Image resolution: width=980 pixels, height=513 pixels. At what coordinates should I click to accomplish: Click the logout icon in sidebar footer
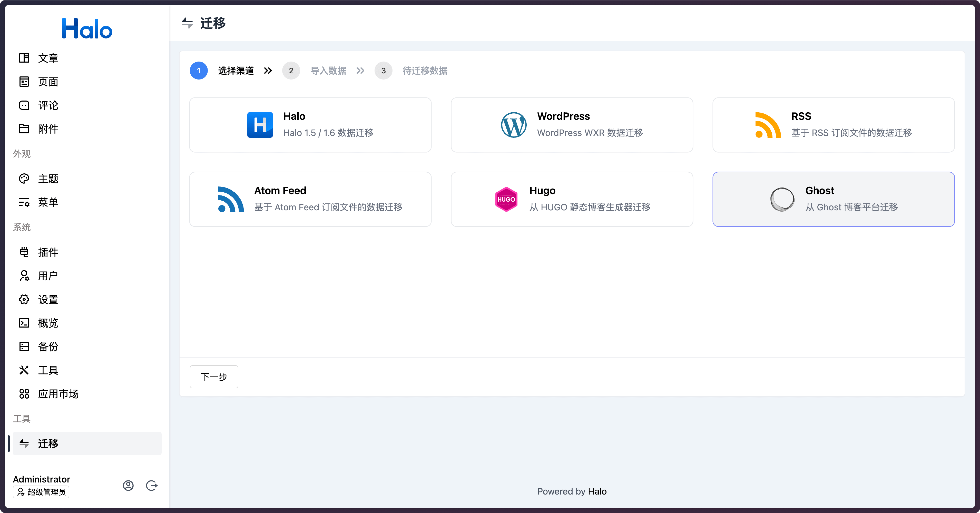[151, 485]
